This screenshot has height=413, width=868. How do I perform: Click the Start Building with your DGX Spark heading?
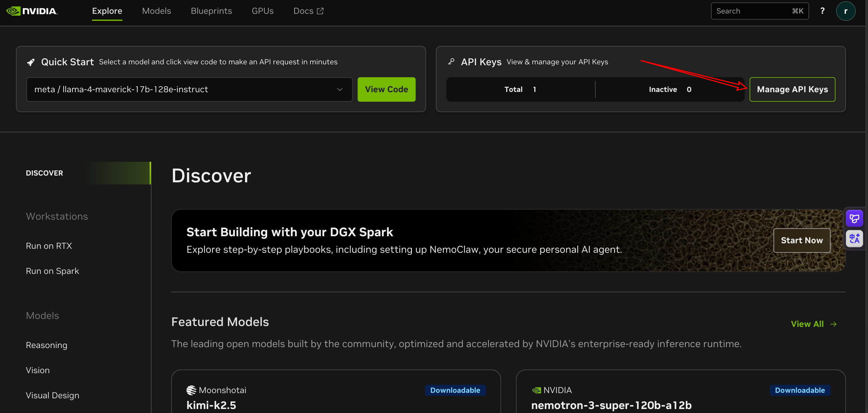290,232
